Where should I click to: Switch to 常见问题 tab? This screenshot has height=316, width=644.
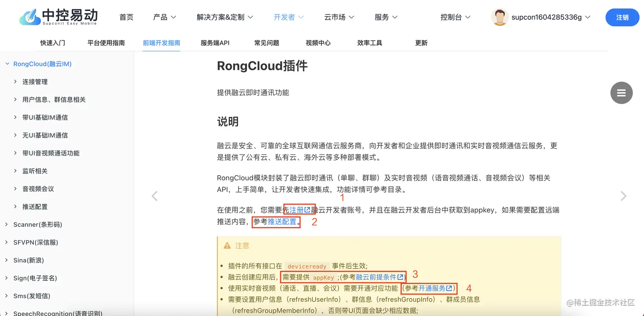pyautogui.click(x=267, y=43)
